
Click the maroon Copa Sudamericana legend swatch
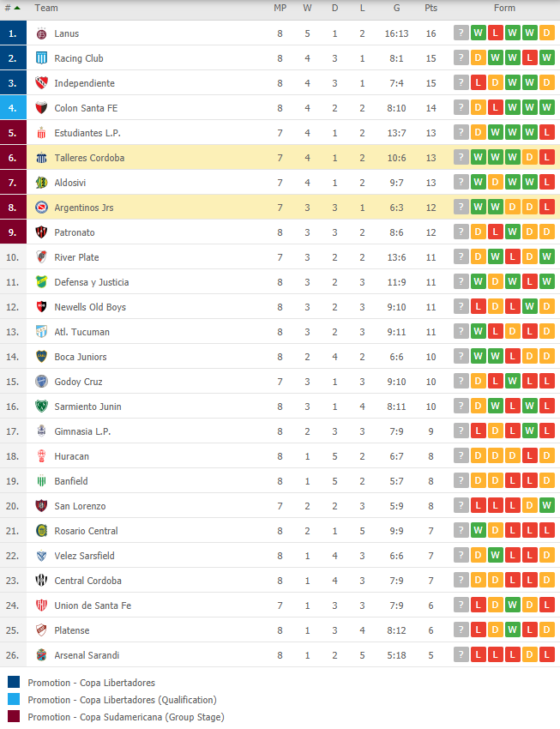point(14,716)
